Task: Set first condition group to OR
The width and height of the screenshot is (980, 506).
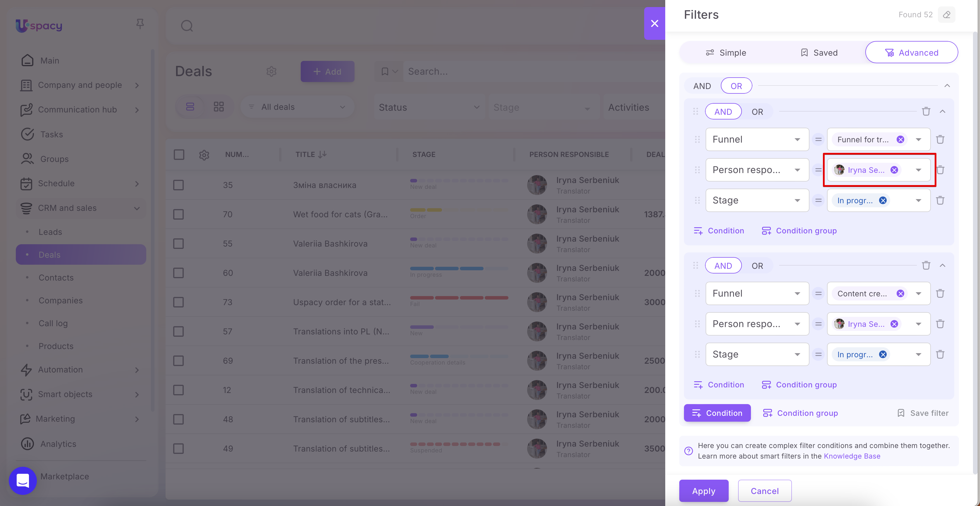Action: click(x=757, y=112)
